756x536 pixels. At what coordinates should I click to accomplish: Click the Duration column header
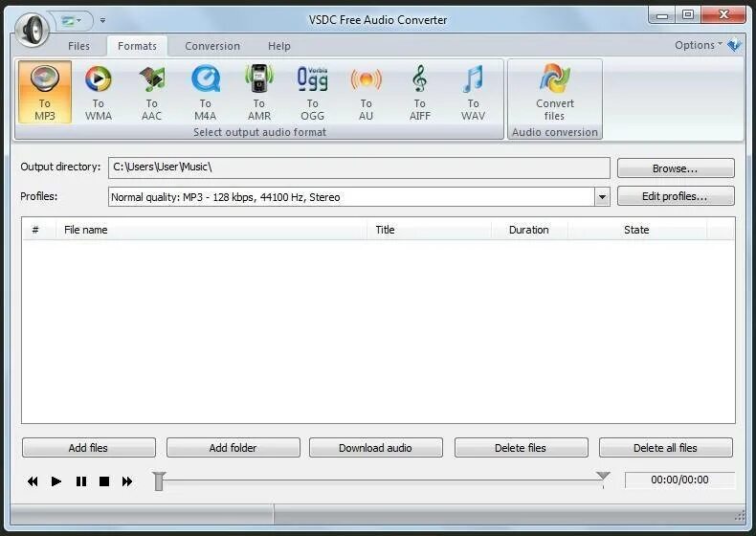[x=529, y=230]
